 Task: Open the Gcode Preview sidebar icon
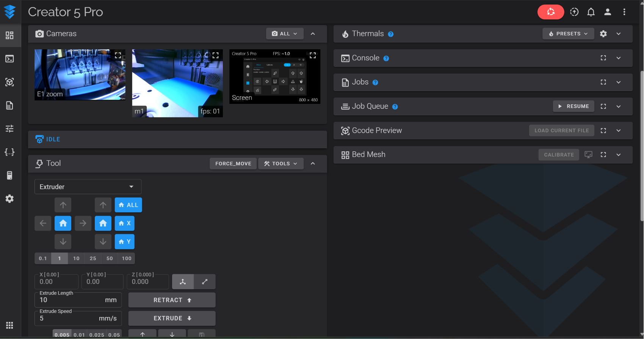(x=9, y=82)
